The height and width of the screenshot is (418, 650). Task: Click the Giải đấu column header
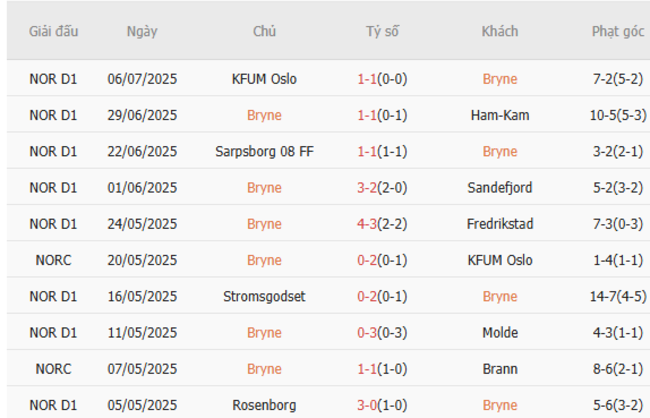pyautogui.click(x=53, y=31)
